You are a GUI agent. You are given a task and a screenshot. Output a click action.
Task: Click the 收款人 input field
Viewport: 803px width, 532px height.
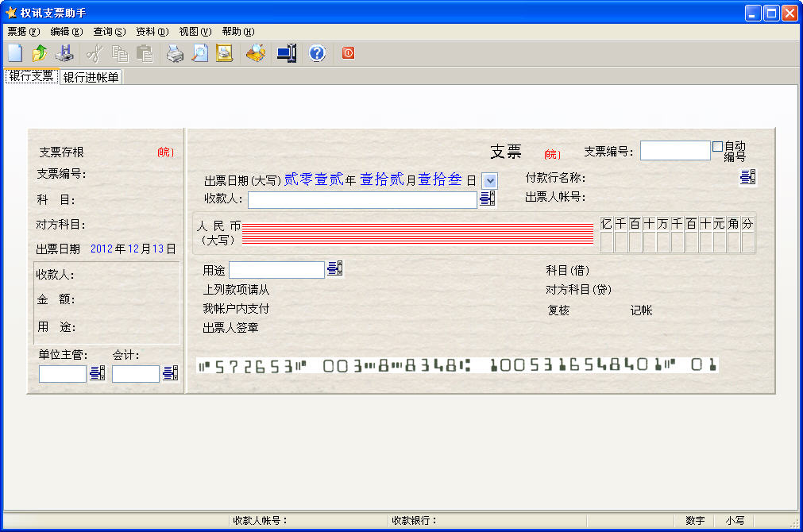pyautogui.click(x=362, y=199)
